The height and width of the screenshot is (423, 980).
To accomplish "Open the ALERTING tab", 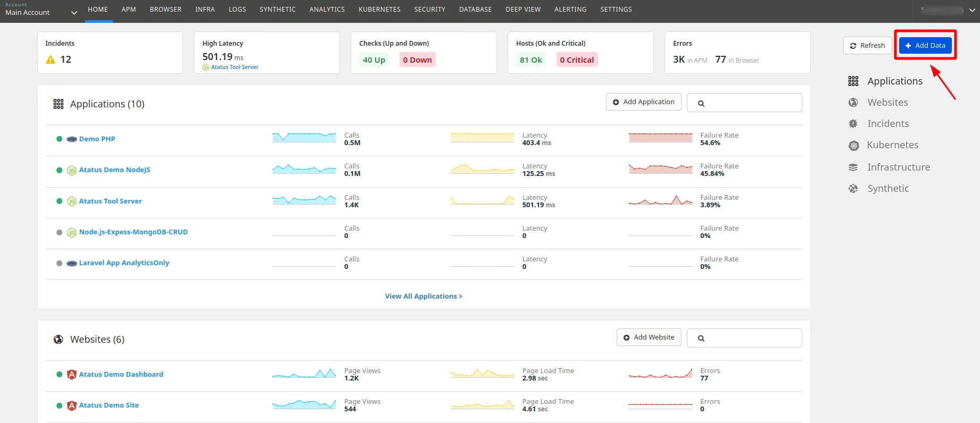I will click(570, 10).
